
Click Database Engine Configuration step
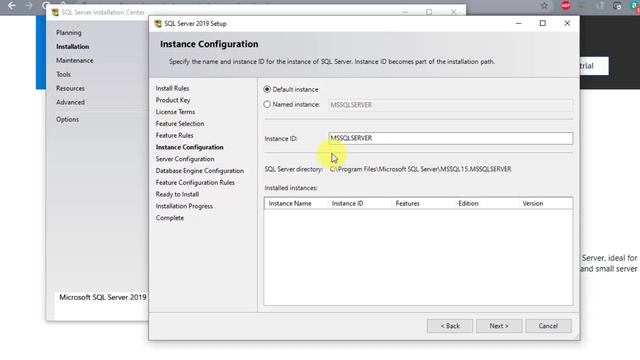[200, 171]
